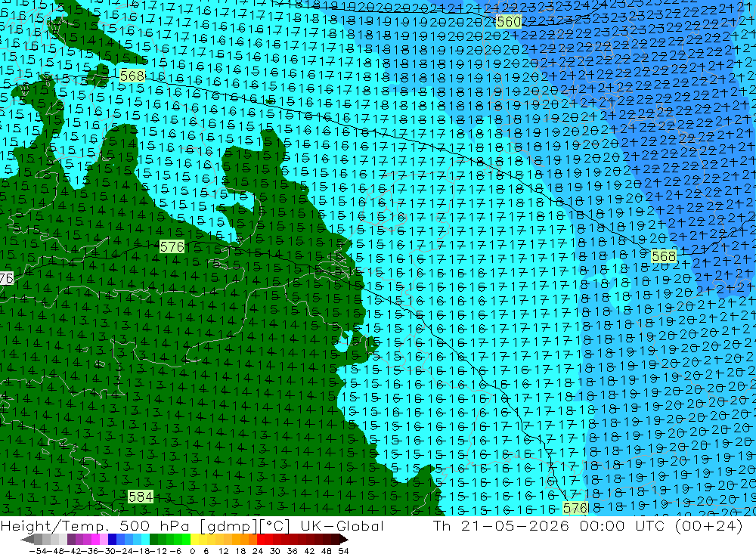The width and height of the screenshot is (756, 554).
Task: Select the bright red swatch above 24
Action: click(x=261, y=540)
